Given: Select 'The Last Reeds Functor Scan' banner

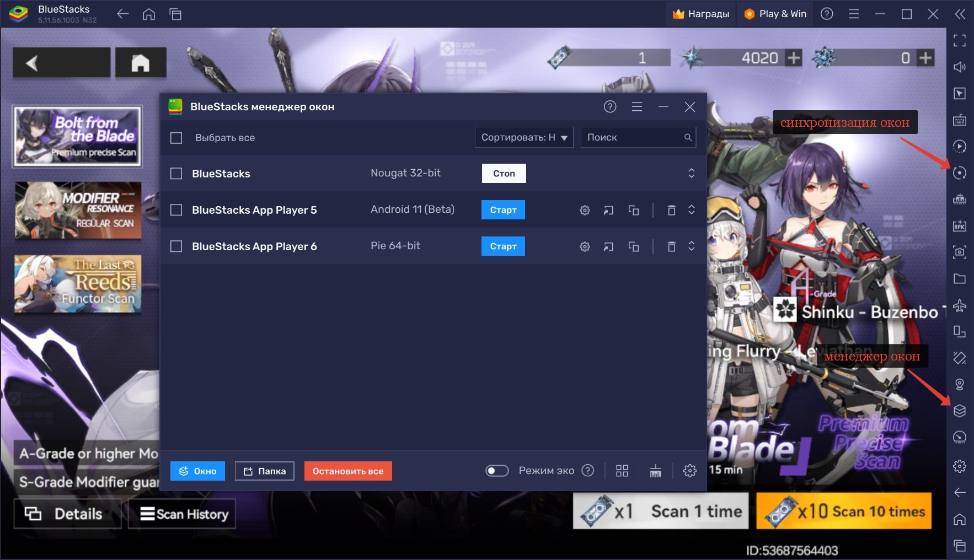Looking at the screenshot, I should (78, 283).
